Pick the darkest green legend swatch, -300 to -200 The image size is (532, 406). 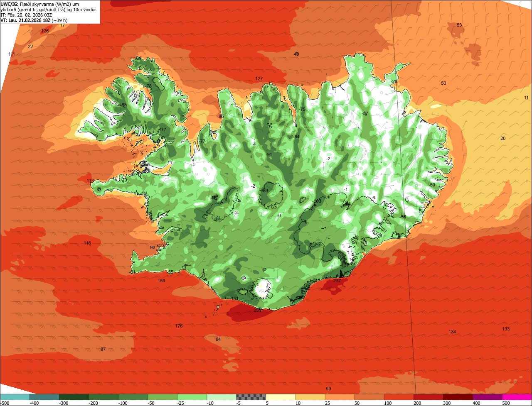[74, 397]
